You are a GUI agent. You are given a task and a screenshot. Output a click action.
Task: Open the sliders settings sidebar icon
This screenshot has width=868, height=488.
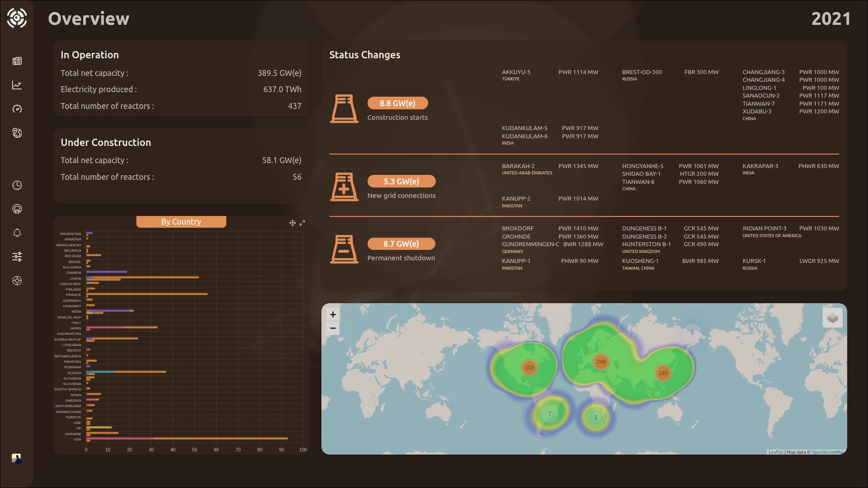pos(17,257)
